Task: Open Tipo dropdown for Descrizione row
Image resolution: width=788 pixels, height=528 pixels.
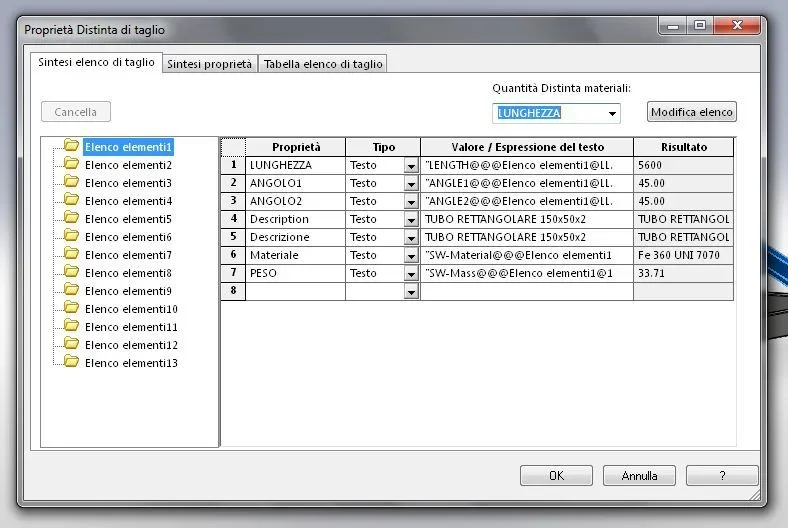Action: 411,238
